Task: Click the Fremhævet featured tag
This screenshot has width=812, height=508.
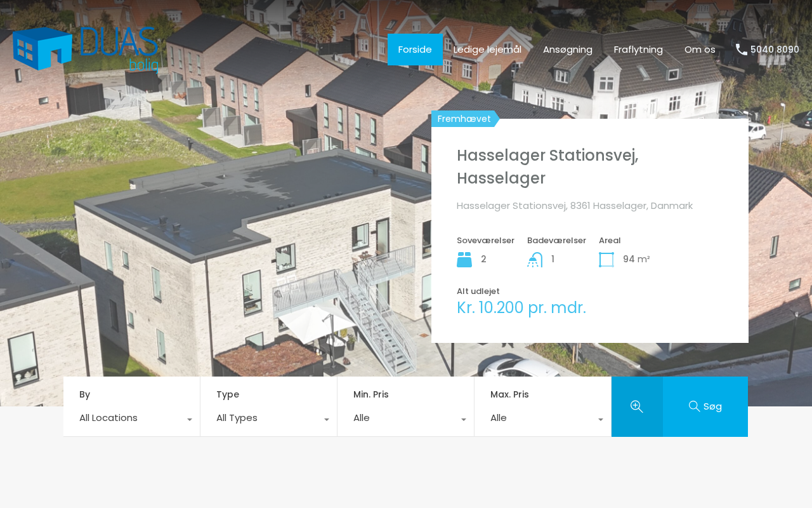Action: click(464, 119)
